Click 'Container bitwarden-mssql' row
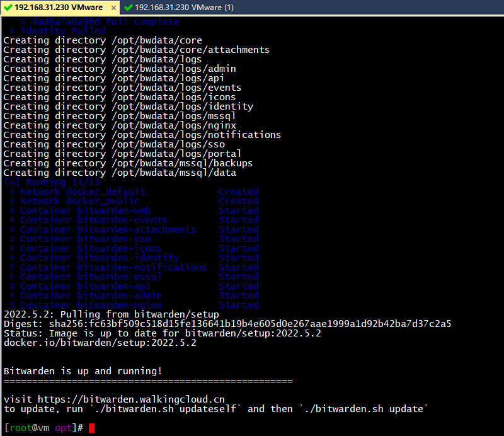Screen dimensions: 504x436 click(134, 277)
